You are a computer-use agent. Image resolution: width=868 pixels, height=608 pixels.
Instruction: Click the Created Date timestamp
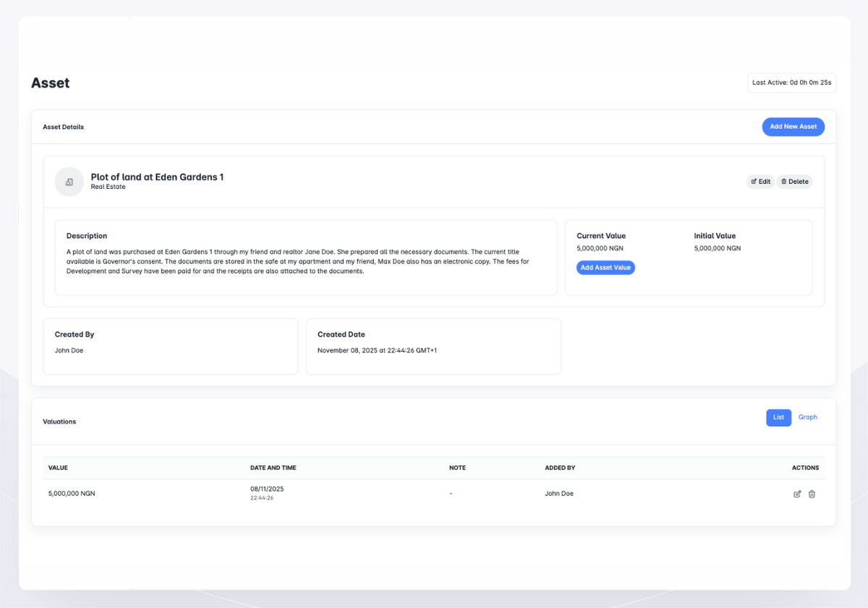click(x=377, y=350)
